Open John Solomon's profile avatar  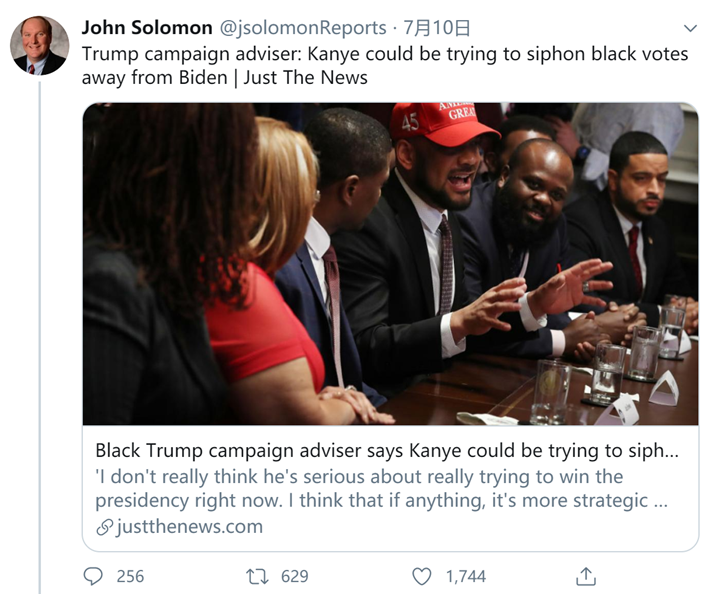point(40,46)
